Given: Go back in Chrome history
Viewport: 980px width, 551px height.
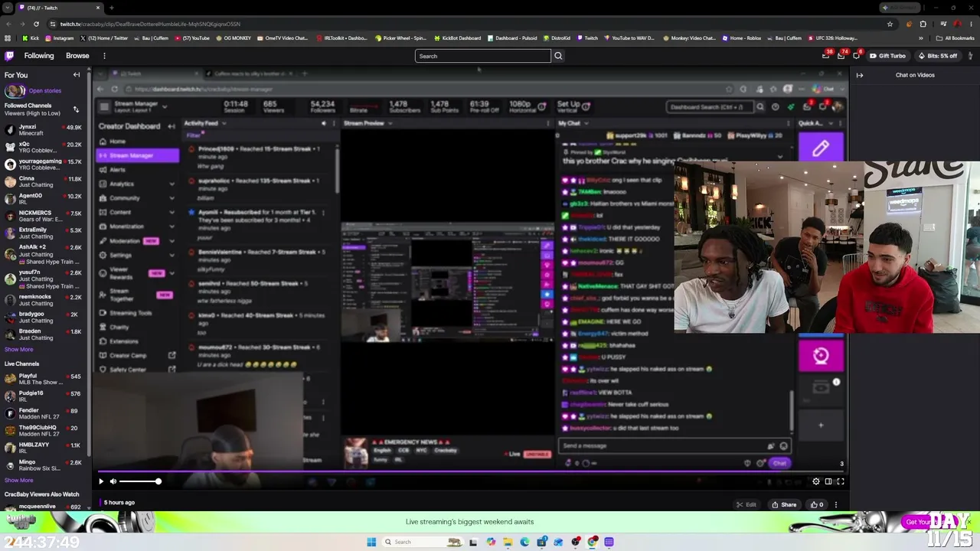Looking at the screenshot, I should click(x=8, y=24).
